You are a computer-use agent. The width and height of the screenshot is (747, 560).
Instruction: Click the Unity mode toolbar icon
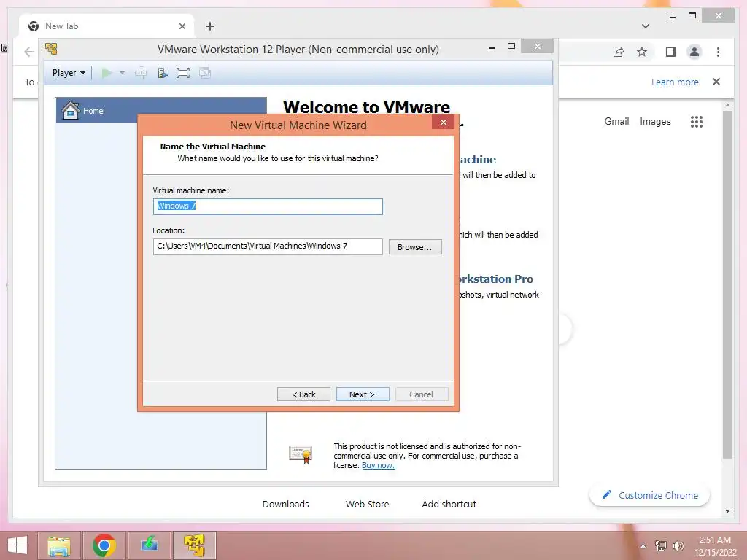pos(205,73)
